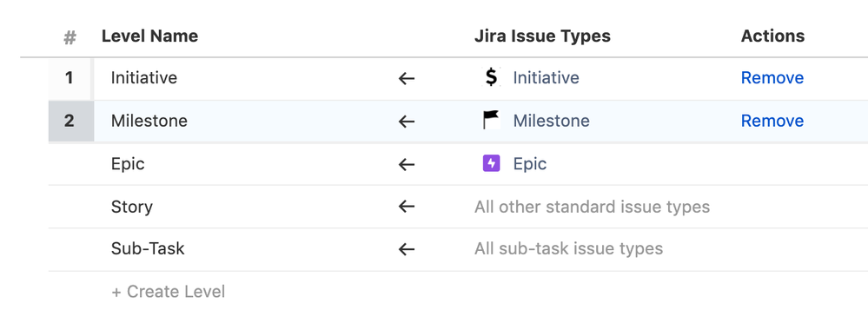Remove the Milestone hierarchy level
Viewport: 868px width, 323px height.
coord(772,121)
